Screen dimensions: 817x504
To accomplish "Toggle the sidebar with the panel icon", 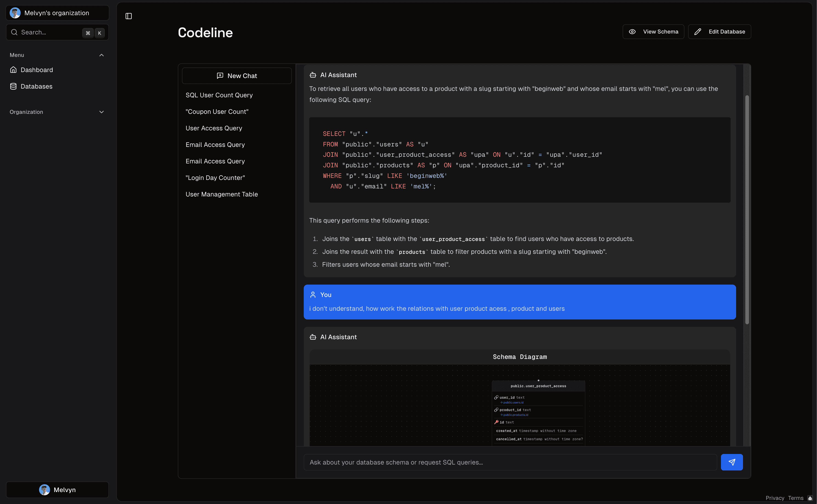I will click(128, 16).
